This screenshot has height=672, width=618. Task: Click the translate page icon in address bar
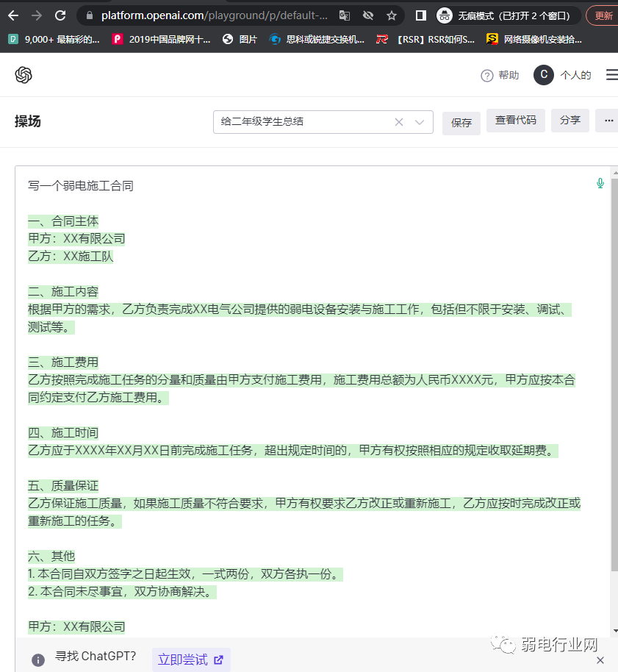tap(345, 15)
